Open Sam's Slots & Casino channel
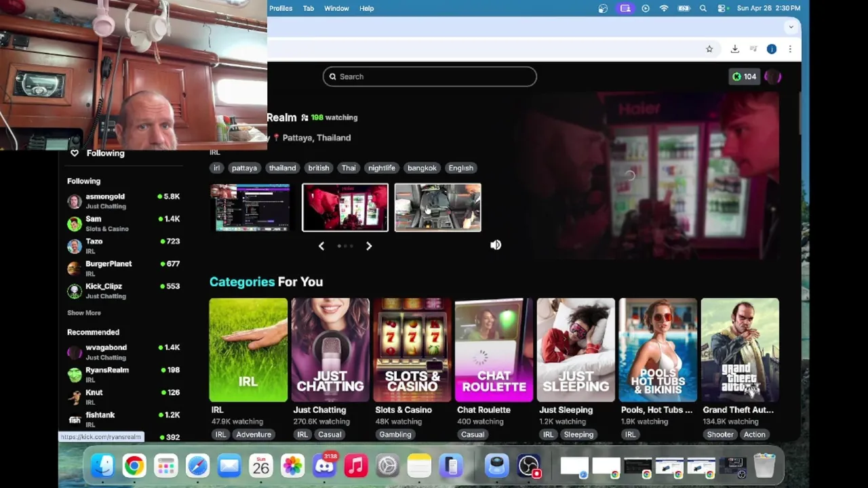The width and height of the screenshot is (868, 488). click(123, 224)
